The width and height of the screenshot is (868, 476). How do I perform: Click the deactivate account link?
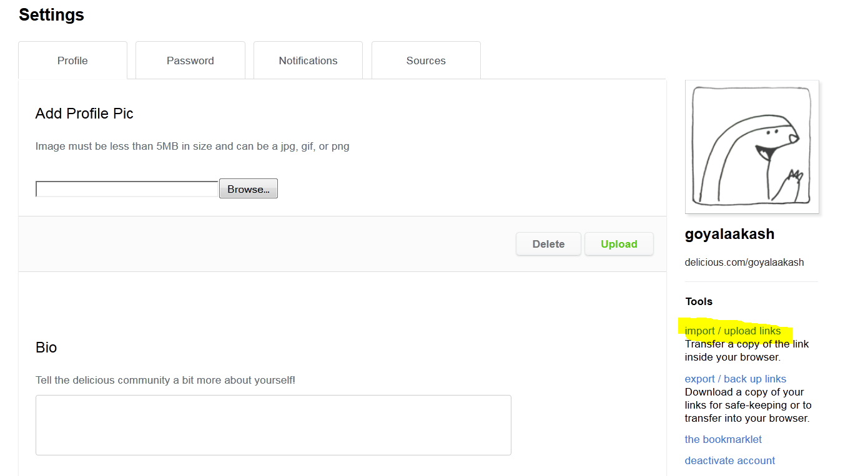(730, 460)
